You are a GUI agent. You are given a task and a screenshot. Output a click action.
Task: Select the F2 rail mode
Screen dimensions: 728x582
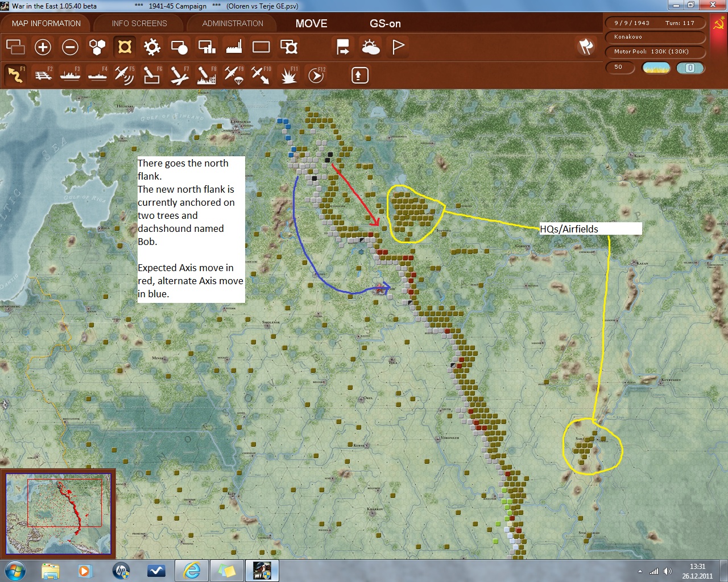point(43,74)
